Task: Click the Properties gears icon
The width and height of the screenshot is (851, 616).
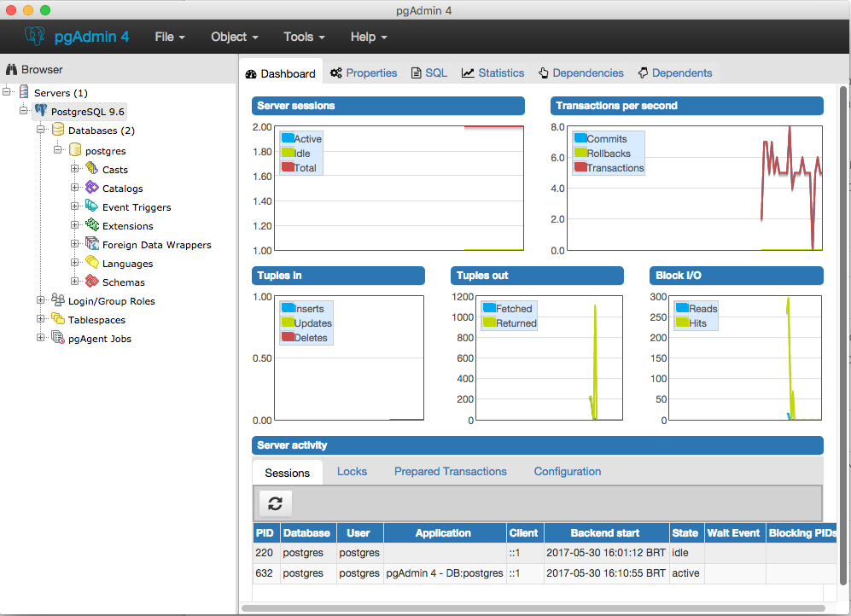Action: [x=336, y=73]
